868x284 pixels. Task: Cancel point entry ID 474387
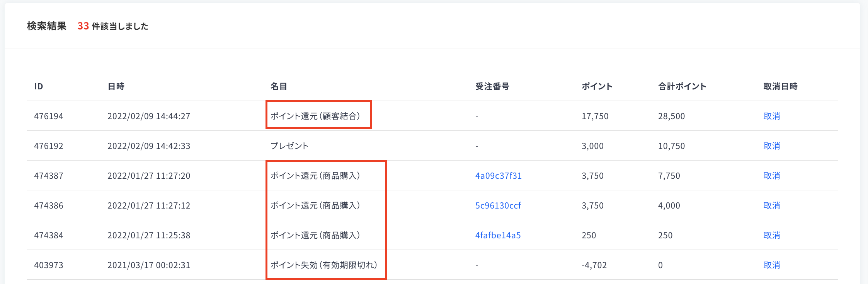(771, 176)
